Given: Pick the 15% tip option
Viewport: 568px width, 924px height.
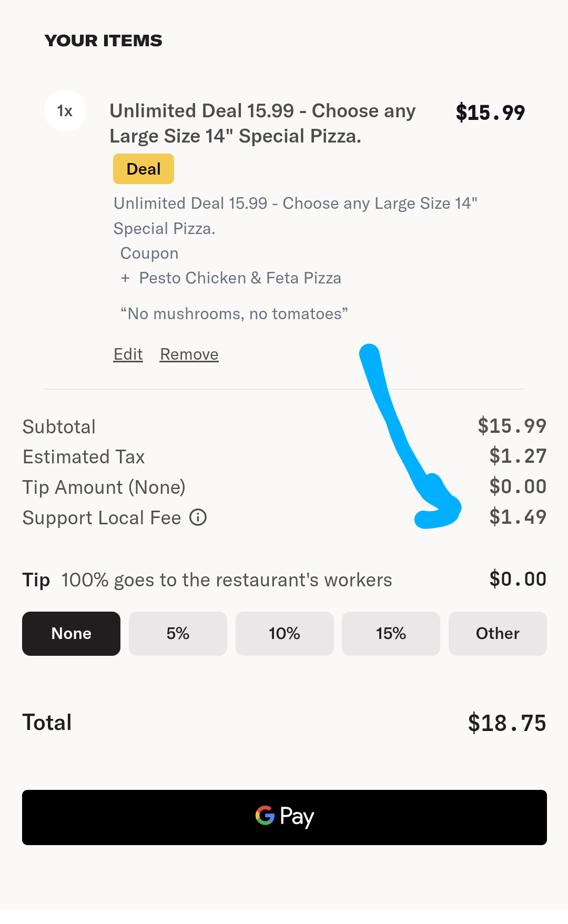Looking at the screenshot, I should click(x=391, y=633).
